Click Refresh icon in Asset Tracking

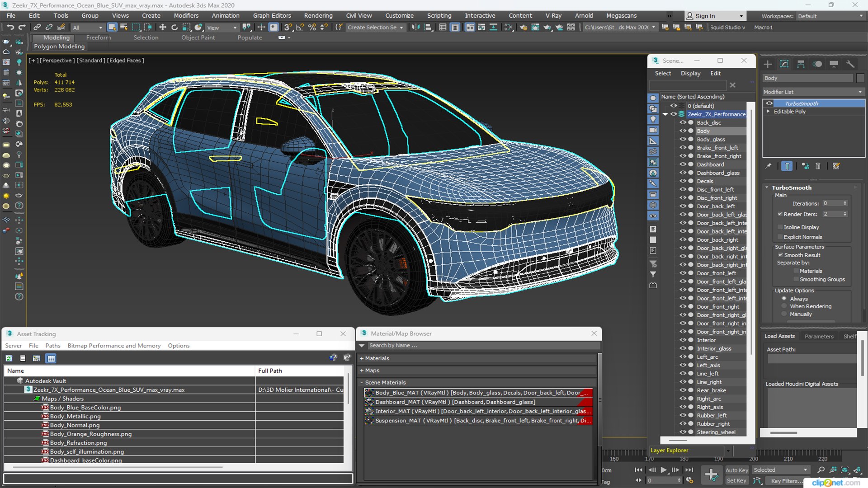tap(9, 358)
